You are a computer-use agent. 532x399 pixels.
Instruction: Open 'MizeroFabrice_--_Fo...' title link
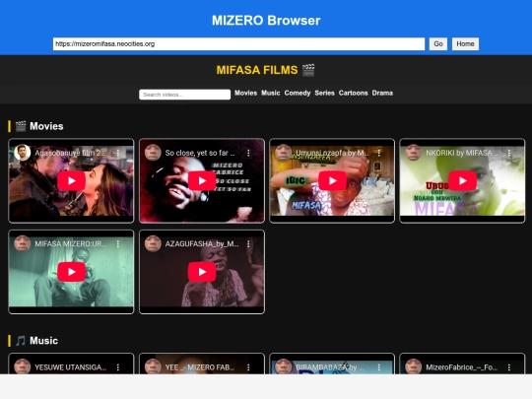(x=461, y=367)
